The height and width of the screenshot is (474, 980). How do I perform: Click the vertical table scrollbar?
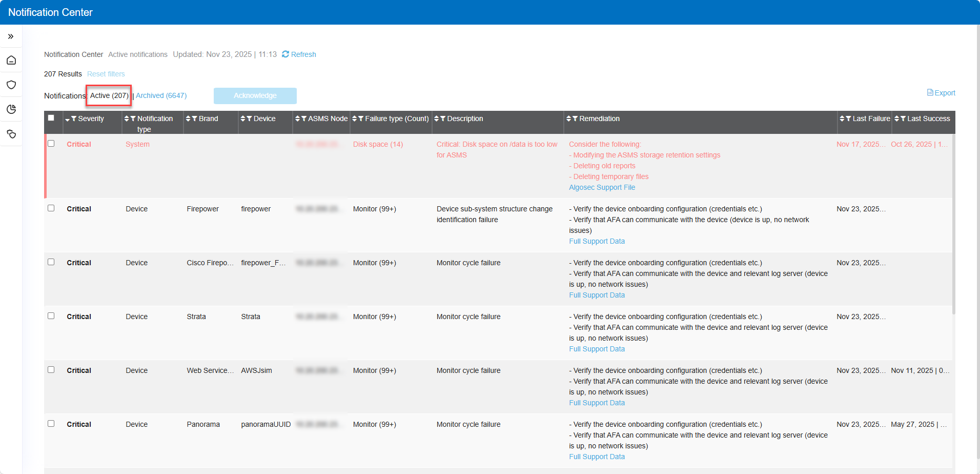click(x=953, y=226)
